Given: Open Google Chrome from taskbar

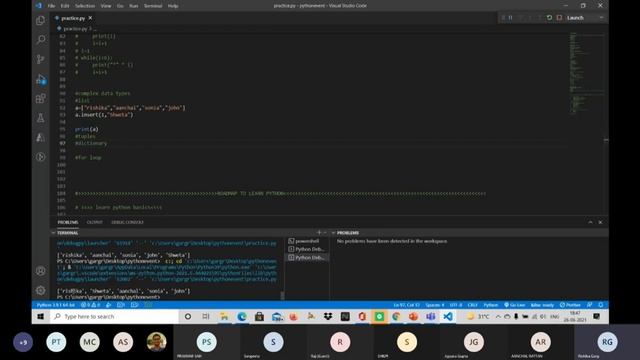Looking at the screenshot, I should coord(396,316).
